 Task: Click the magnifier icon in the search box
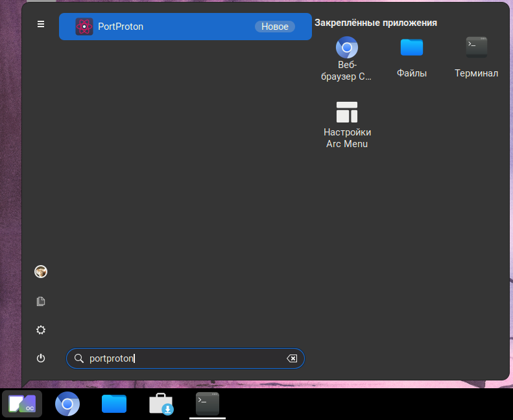[79, 358]
